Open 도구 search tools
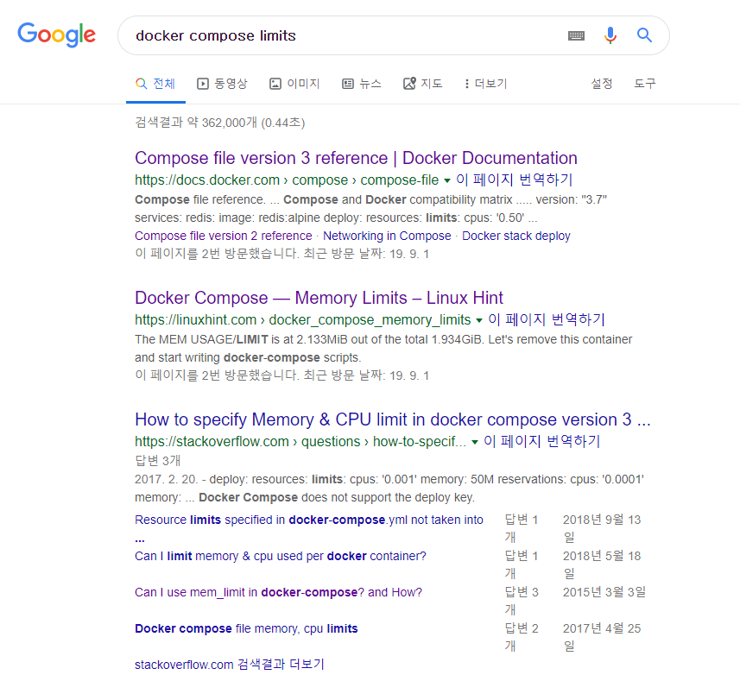The image size is (740, 700). tap(645, 84)
